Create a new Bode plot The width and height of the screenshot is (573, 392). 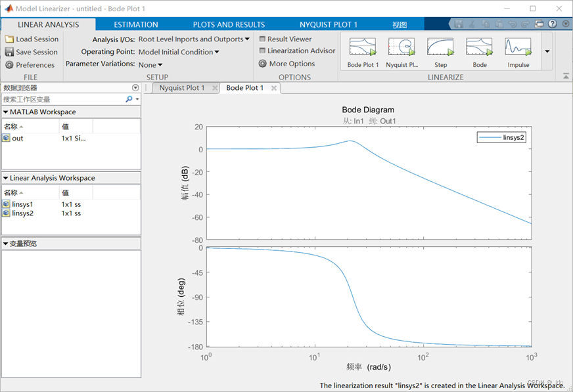click(x=480, y=53)
